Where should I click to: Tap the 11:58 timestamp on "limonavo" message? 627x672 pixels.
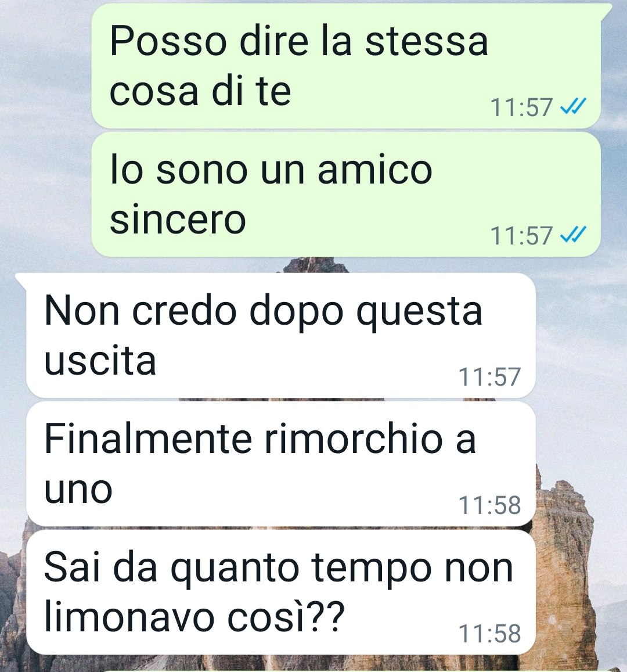point(489,633)
